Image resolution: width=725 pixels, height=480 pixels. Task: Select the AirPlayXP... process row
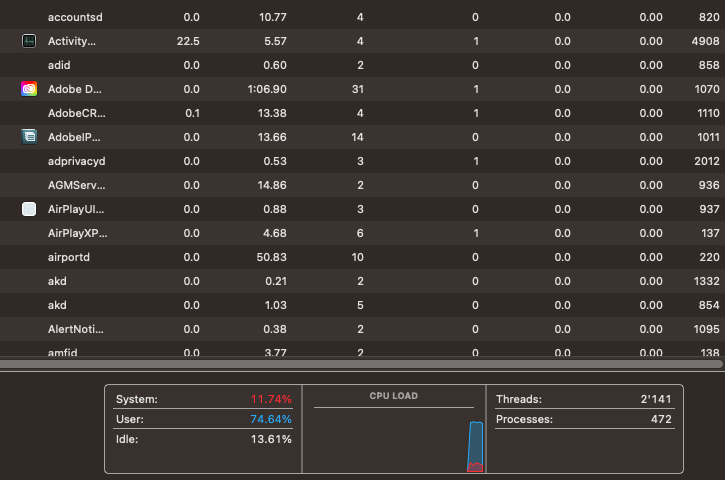tap(362, 234)
